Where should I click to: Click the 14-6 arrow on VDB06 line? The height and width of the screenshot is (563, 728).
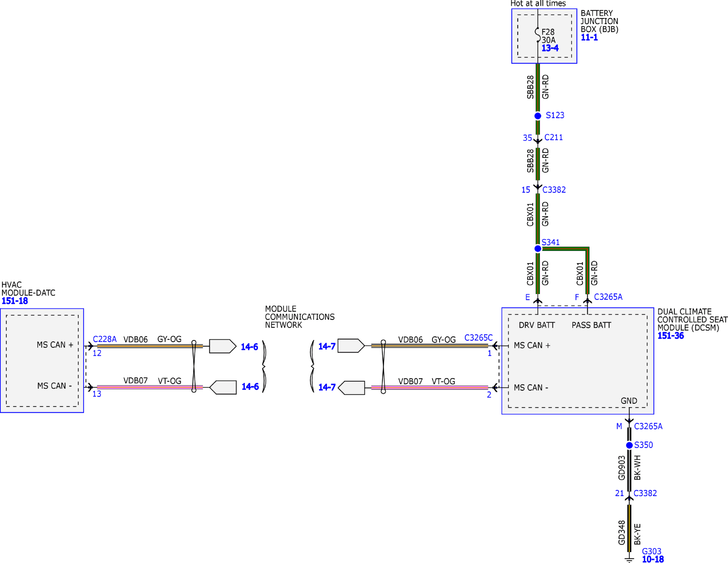pos(223,346)
